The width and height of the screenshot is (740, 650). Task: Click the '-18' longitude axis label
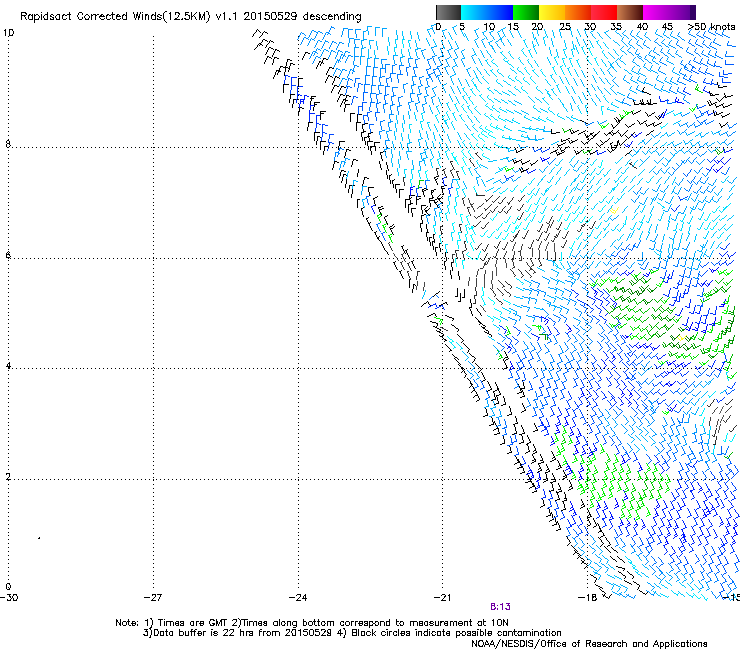click(588, 598)
